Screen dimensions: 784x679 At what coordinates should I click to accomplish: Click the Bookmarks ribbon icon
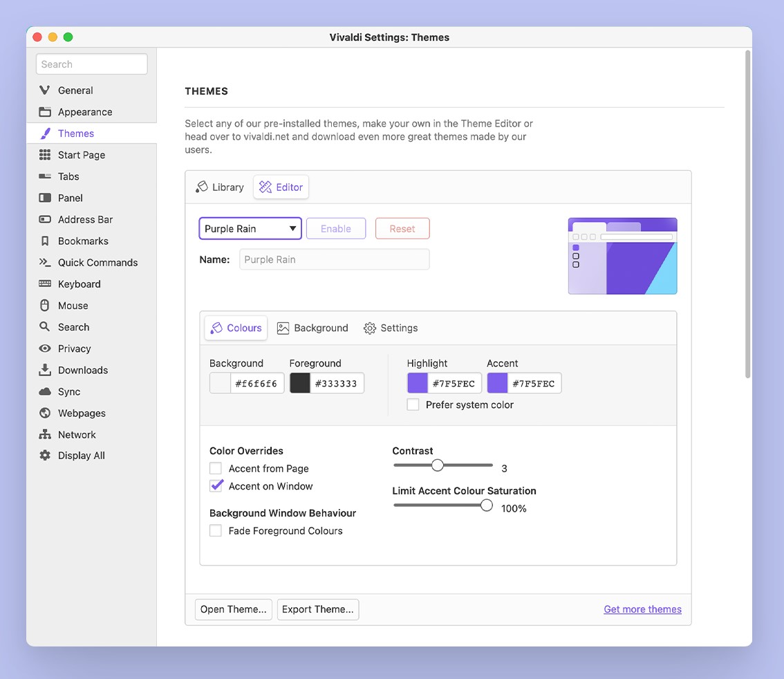click(x=44, y=241)
